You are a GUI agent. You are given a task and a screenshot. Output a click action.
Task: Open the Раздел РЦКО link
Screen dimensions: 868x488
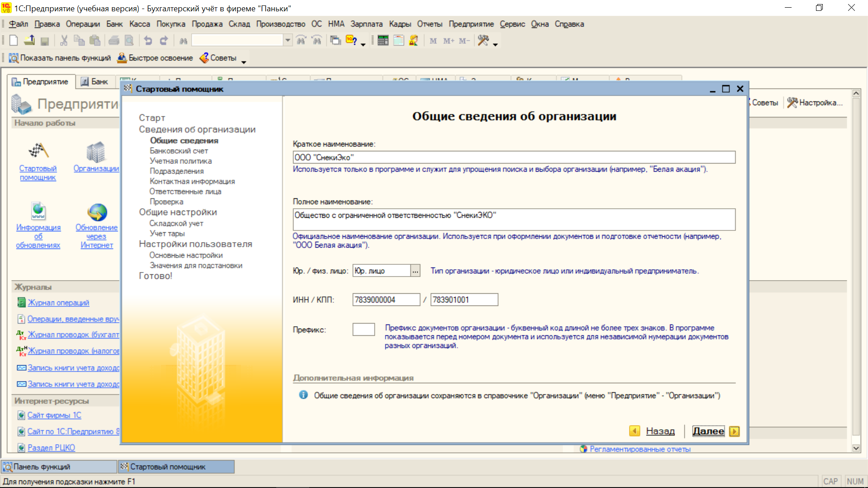[51, 448]
